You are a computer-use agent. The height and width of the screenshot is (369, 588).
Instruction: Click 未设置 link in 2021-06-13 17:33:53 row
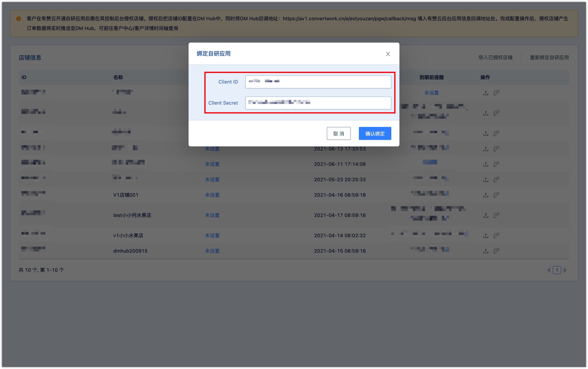(212, 149)
